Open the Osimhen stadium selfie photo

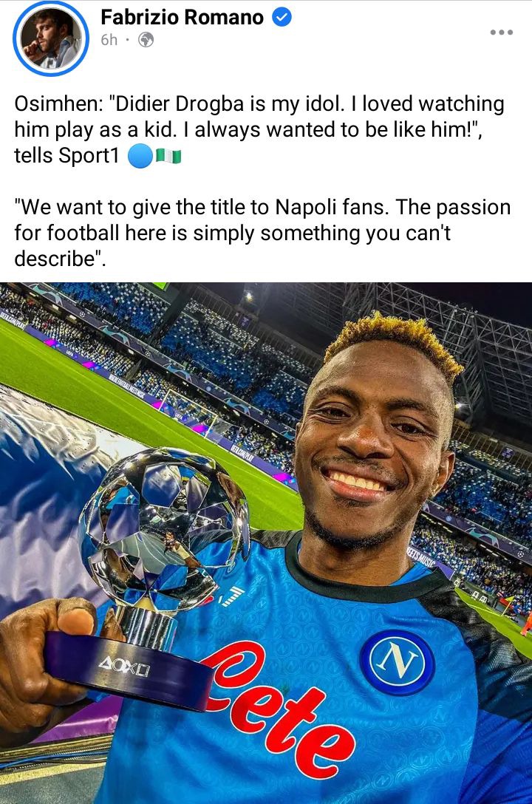(x=266, y=543)
